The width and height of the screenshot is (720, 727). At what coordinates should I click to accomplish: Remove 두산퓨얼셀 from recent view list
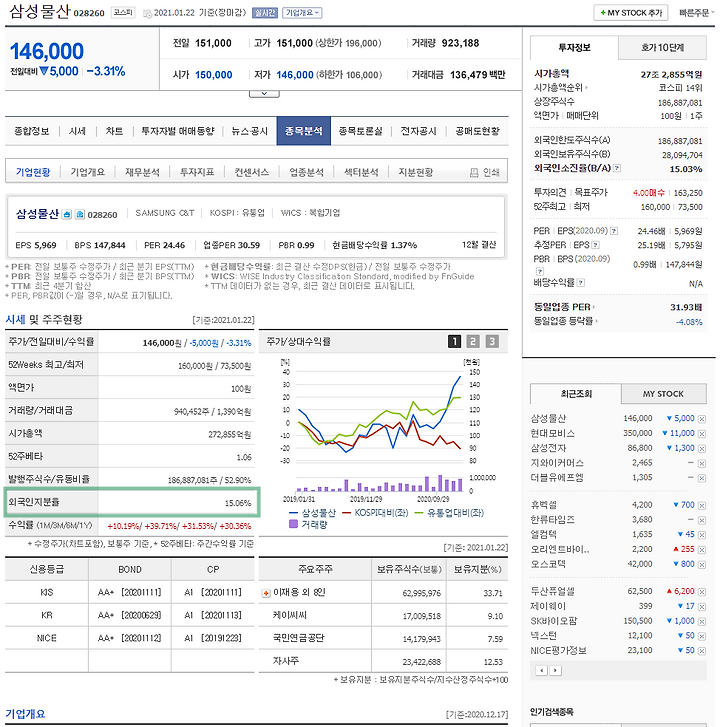[701, 592]
